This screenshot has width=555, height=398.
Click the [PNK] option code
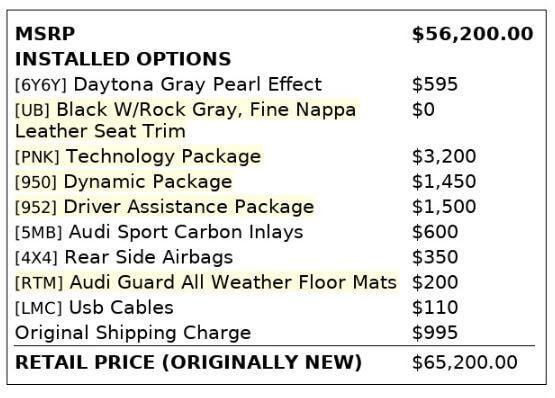click(x=37, y=157)
